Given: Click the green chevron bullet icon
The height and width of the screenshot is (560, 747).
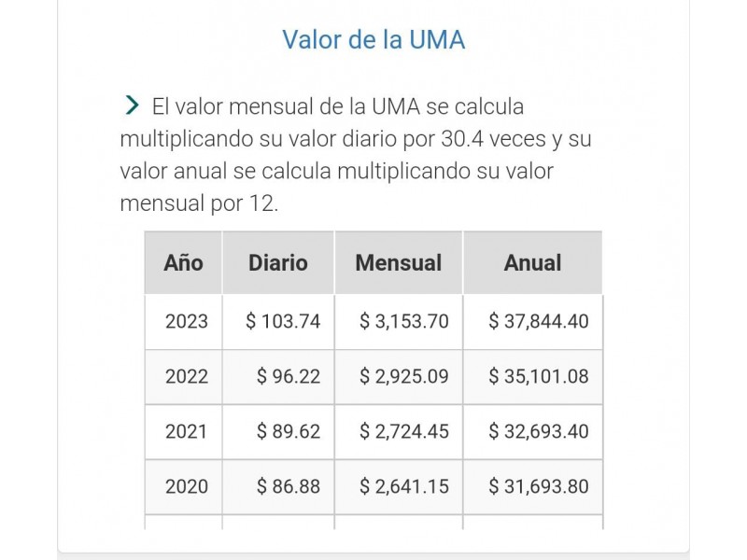Looking at the screenshot, I should tap(132, 105).
